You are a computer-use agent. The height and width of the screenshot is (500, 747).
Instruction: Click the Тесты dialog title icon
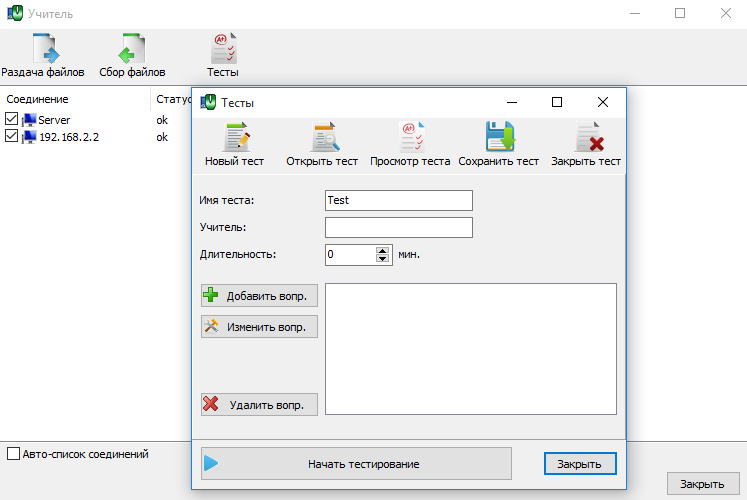click(208, 102)
